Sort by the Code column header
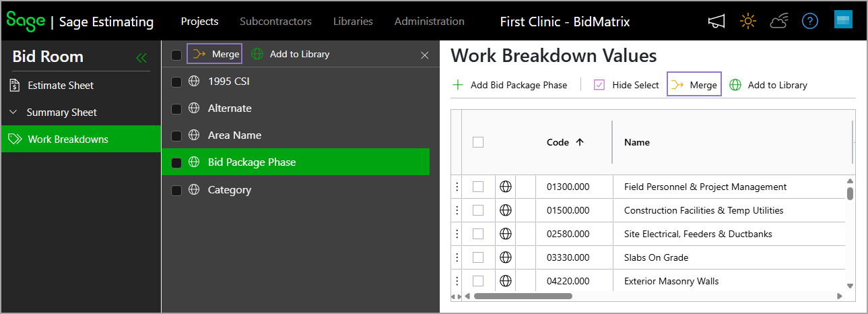Screen dimensions: 868x314 tap(565, 142)
